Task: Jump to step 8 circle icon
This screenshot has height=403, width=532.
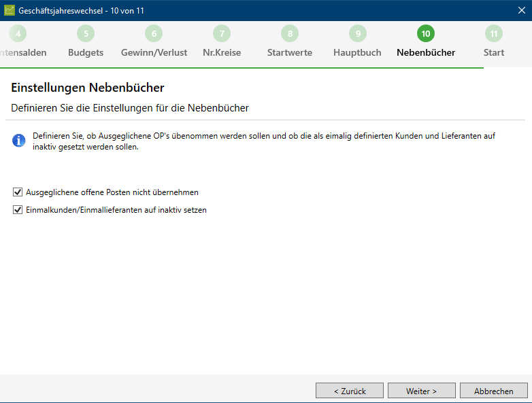Action: click(x=290, y=33)
